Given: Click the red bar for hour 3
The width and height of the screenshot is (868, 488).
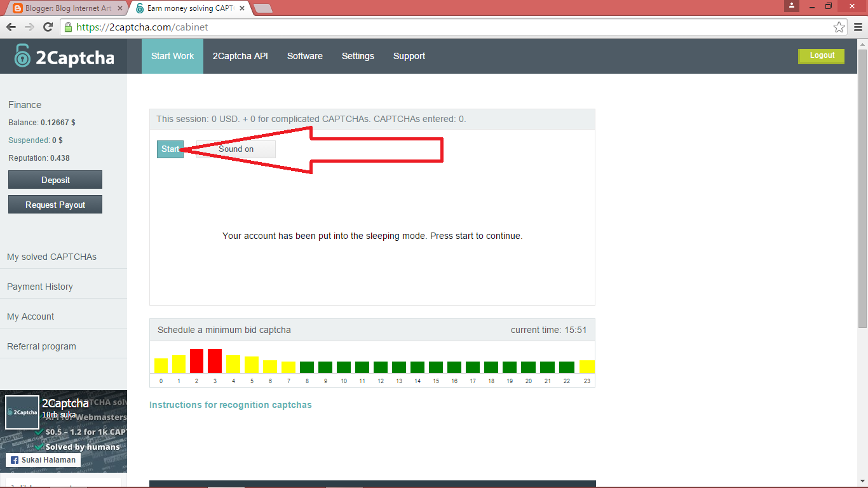Looking at the screenshot, I should click(215, 361).
